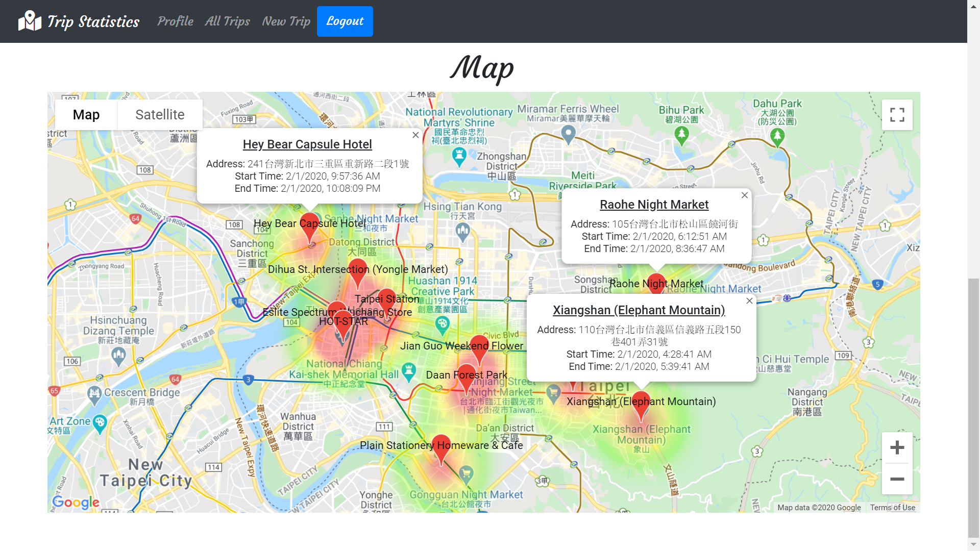Click the Dahu Park green tree icon
This screenshot has width=980, height=551.
[777, 137]
